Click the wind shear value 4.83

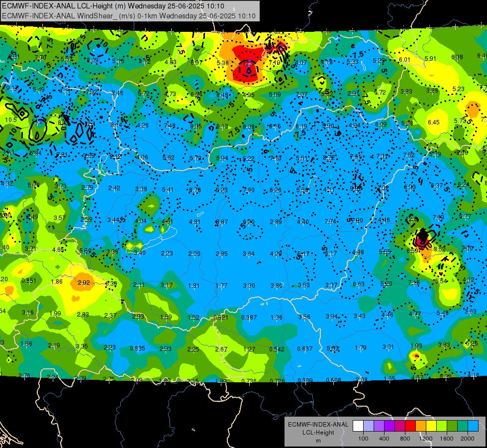171,62
